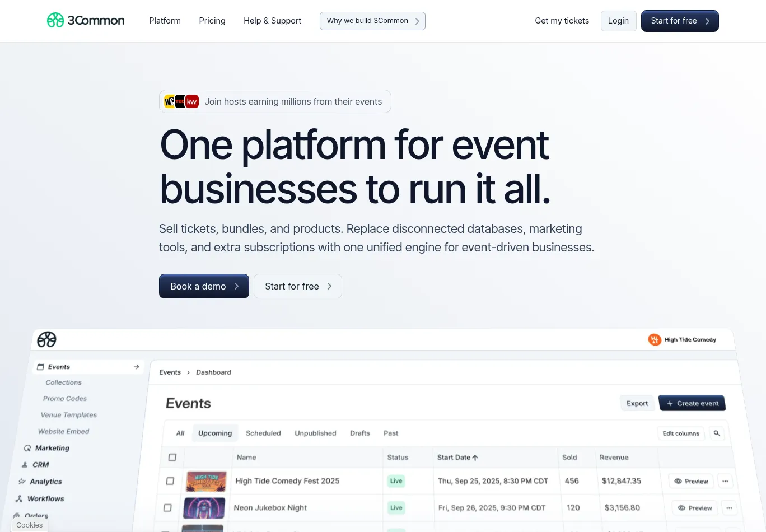Click the dashboard logo icon above the sidebar

click(x=46, y=339)
